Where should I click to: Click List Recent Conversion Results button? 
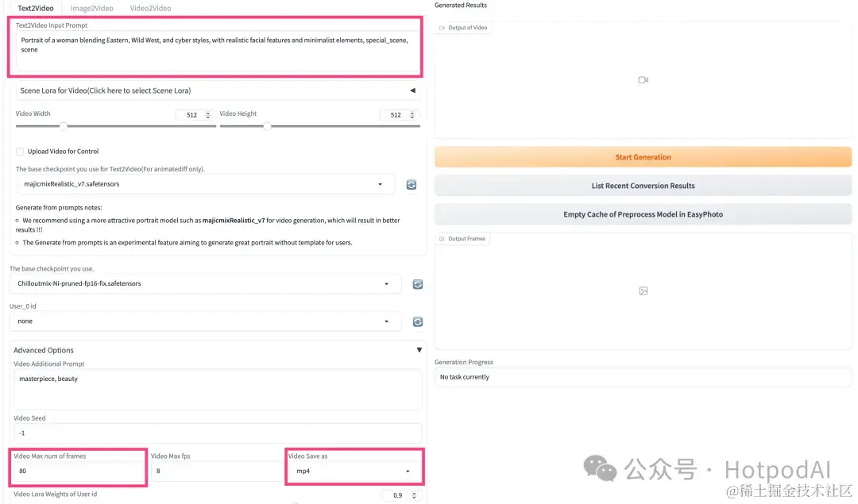(x=643, y=186)
